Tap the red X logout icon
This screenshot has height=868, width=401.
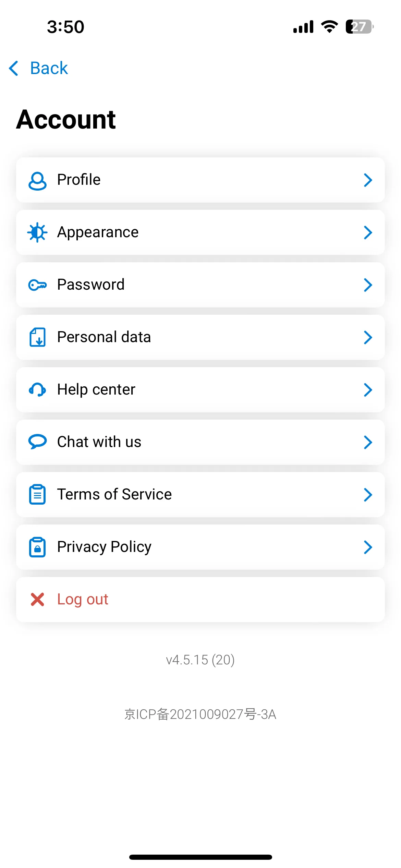coord(37,600)
